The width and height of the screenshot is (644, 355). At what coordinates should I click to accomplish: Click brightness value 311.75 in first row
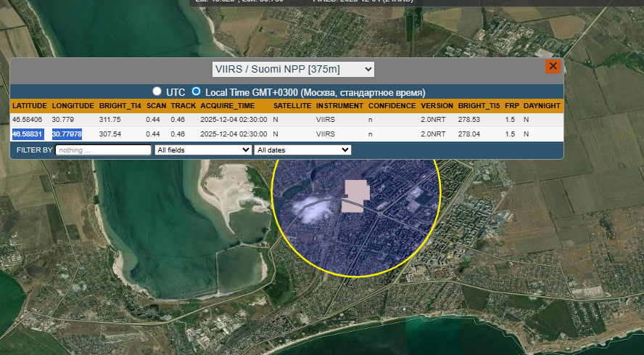pos(110,120)
